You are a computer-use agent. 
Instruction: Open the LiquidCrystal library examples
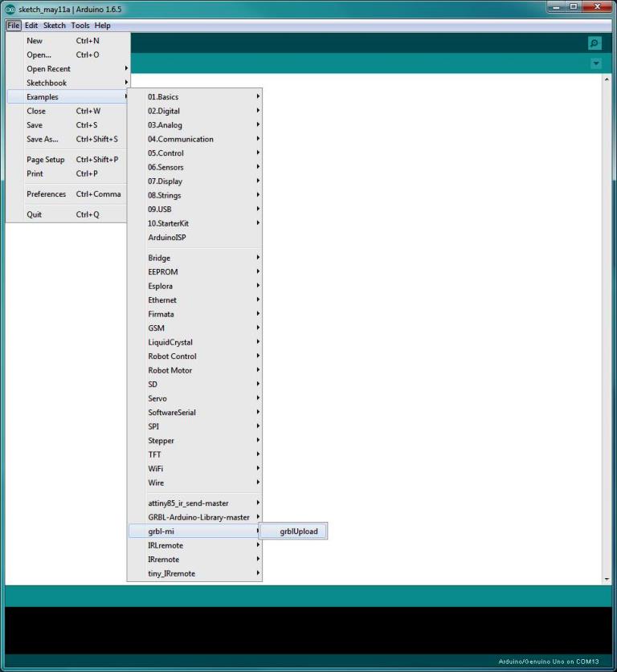click(x=194, y=343)
